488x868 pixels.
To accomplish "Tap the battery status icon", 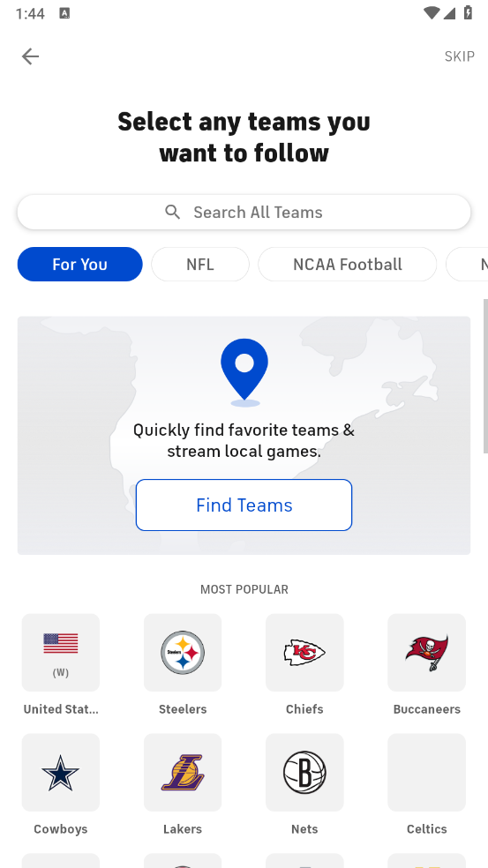I will coord(468,12).
